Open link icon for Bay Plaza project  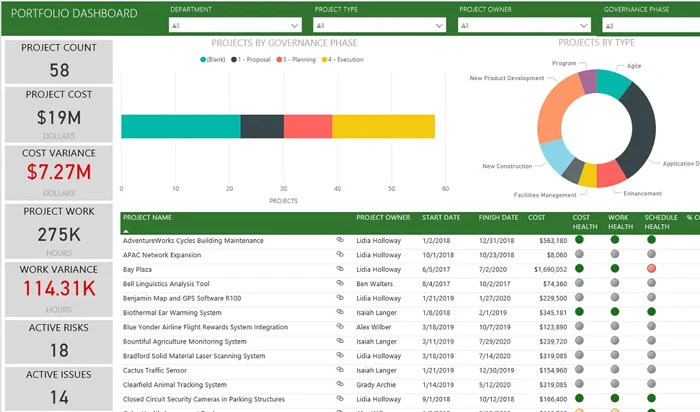click(x=340, y=269)
